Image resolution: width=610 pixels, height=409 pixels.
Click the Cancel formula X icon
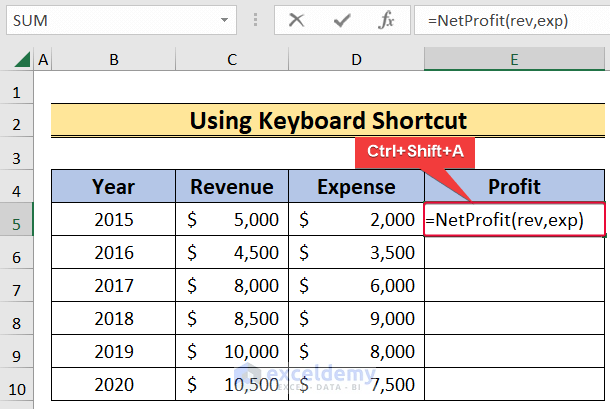296,20
